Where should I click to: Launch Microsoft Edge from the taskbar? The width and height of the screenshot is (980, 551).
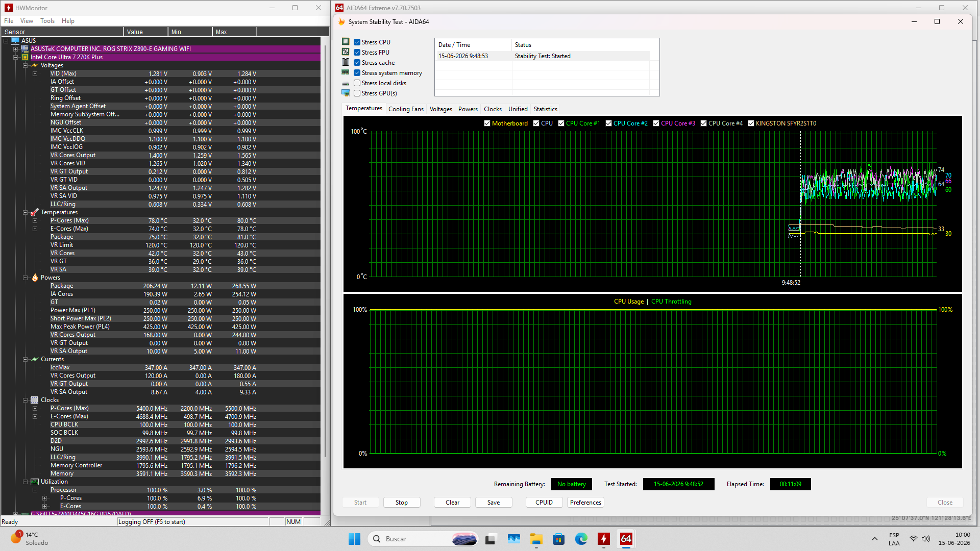pyautogui.click(x=581, y=539)
